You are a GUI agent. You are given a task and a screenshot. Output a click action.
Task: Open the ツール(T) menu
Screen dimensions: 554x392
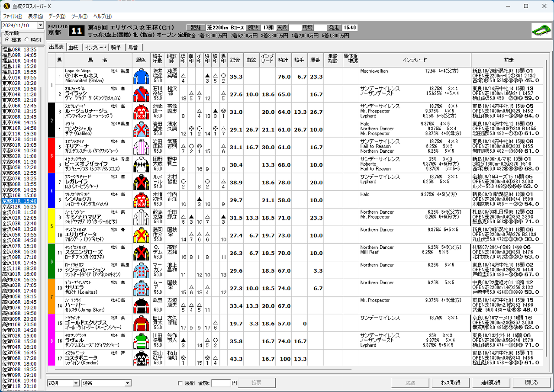(79, 16)
